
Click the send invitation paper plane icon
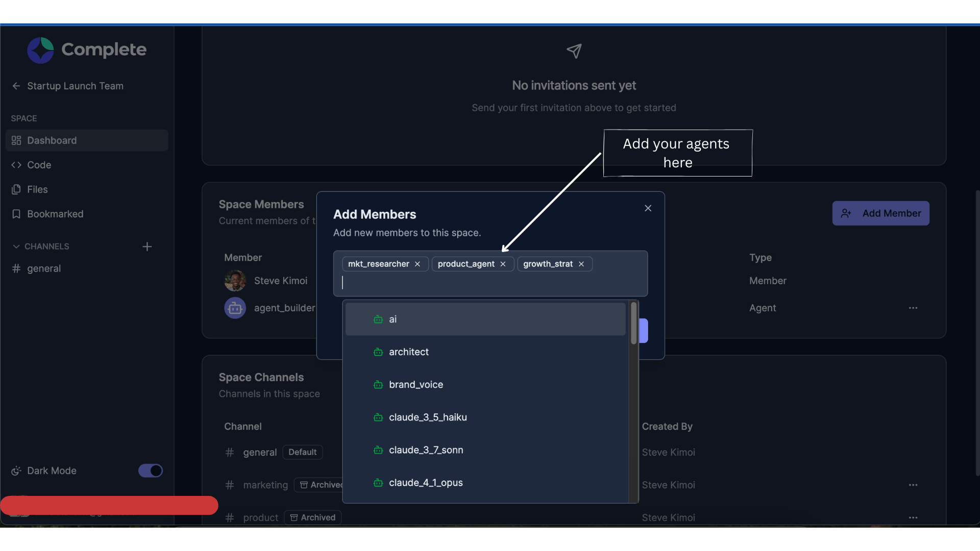[x=574, y=51]
